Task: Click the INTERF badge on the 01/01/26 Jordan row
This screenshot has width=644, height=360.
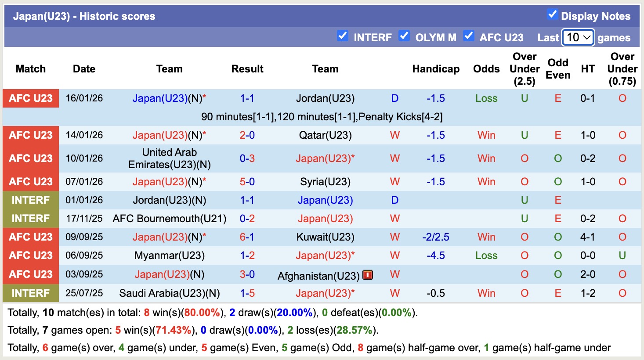Action: [x=30, y=200]
